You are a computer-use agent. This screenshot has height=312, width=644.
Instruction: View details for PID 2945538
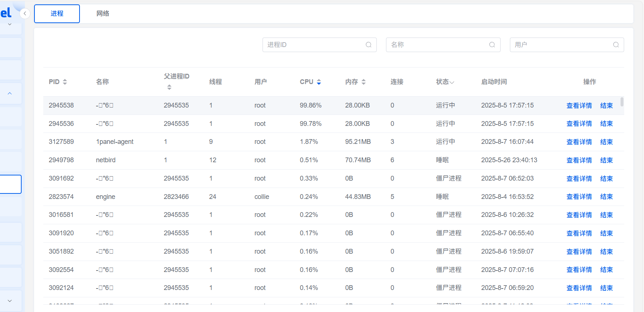tap(579, 106)
